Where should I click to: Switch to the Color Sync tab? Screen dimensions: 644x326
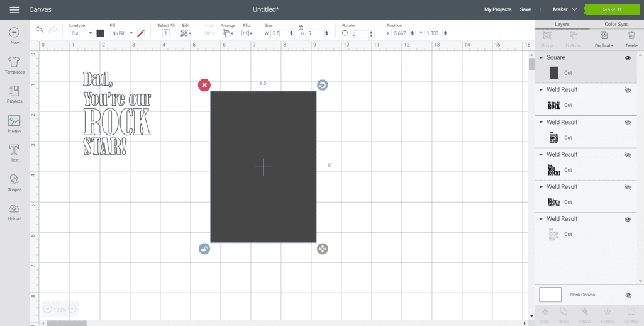[616, 25]
